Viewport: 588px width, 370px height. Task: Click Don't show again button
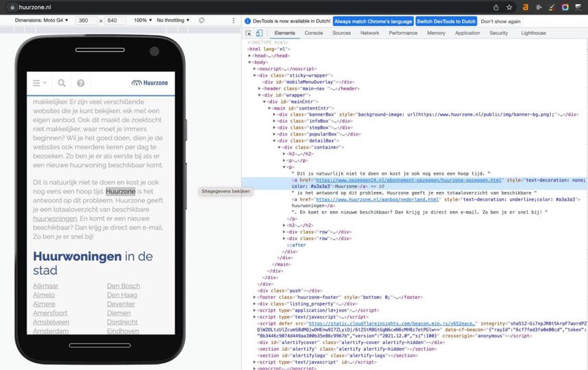(x=501, y=21)
